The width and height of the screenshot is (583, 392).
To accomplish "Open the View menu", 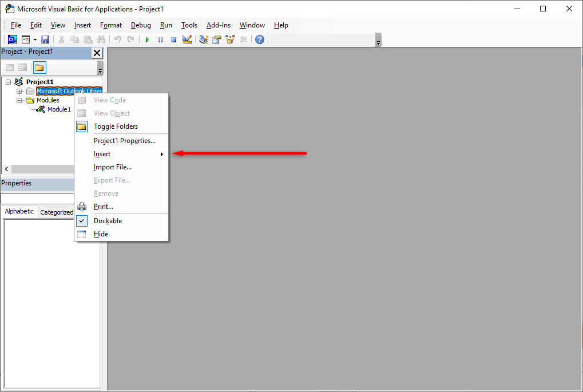I will 58,25.
